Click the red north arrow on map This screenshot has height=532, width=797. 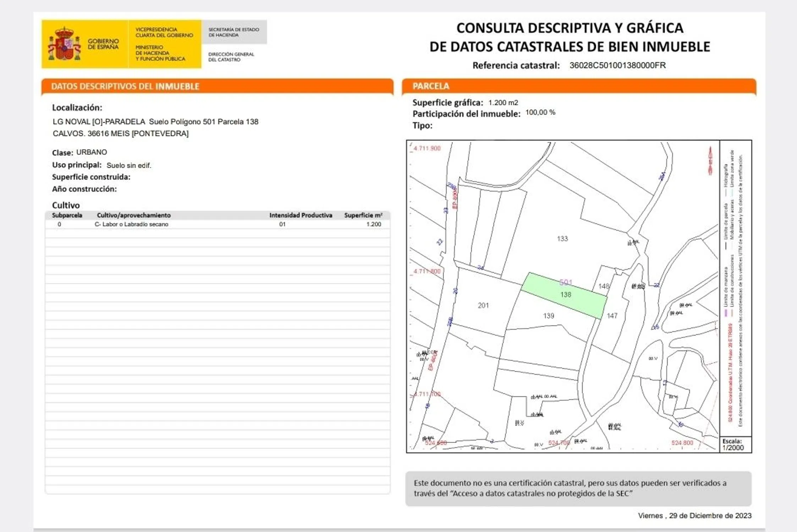(x=710, y=161)
